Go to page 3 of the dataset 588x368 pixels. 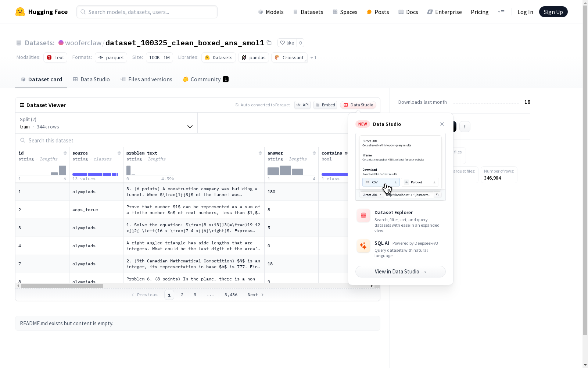(x=195, y=295)
